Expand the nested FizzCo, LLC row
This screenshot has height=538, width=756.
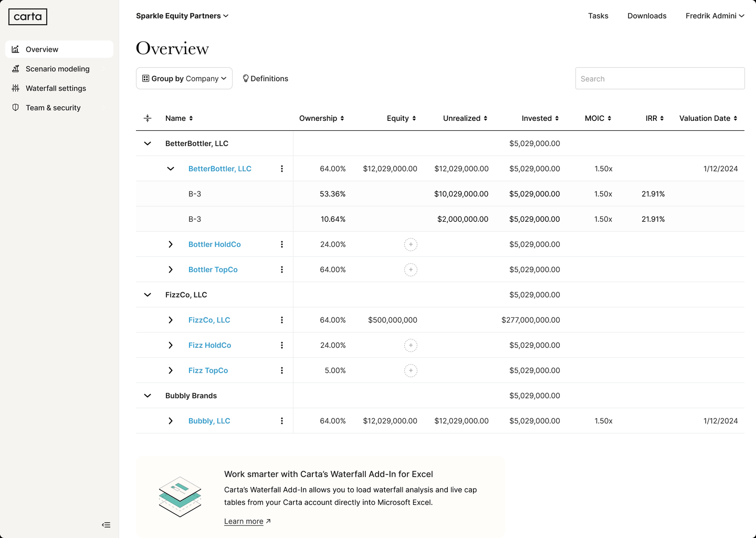pyautogui.click(x=171, y=320)
